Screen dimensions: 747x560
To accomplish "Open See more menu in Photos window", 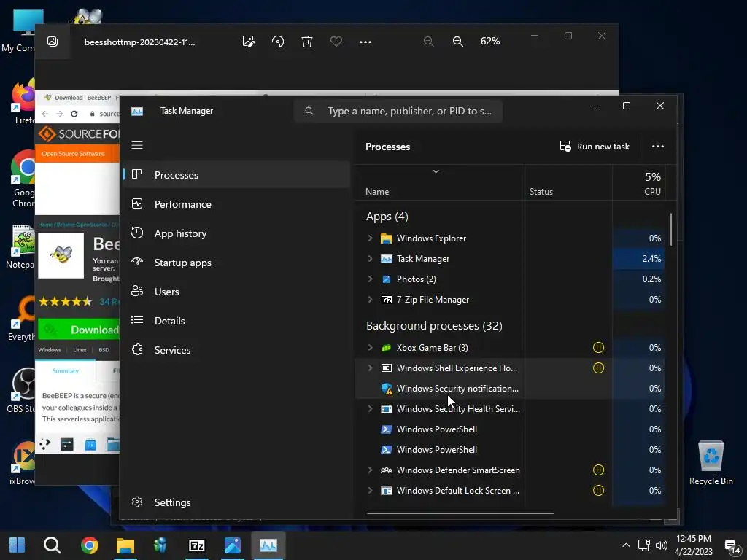I will point(365,42).
